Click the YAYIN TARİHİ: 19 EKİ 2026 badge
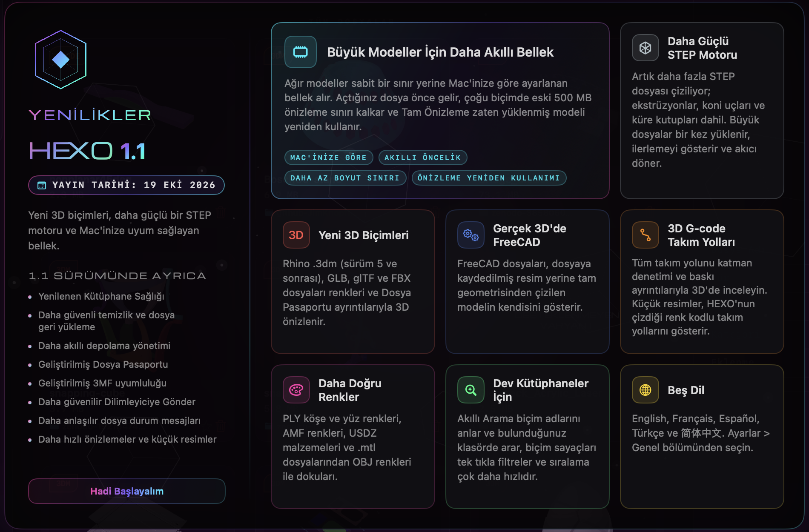This screenshot has width=809, height=532. tap(126, 185)
